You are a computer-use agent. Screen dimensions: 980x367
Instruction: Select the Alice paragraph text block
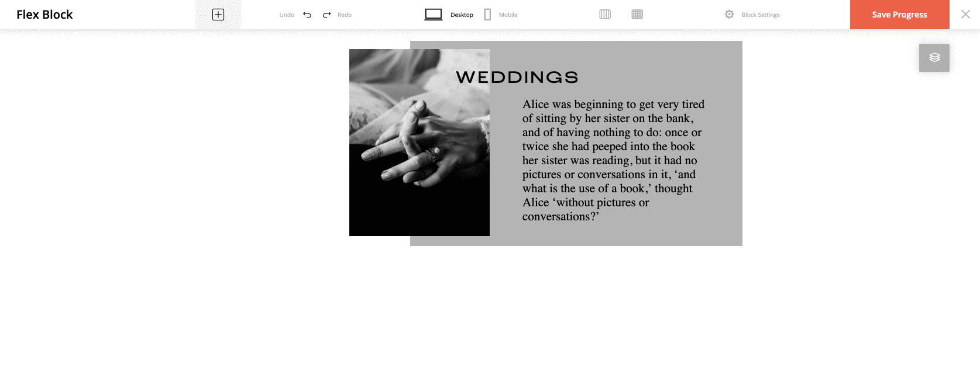point(613,160)
